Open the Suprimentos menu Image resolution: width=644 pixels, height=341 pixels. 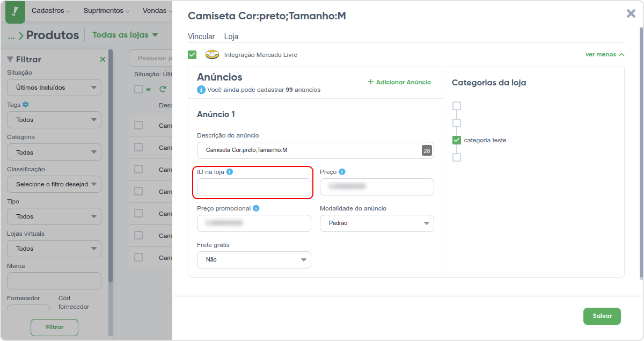(107, 11)
